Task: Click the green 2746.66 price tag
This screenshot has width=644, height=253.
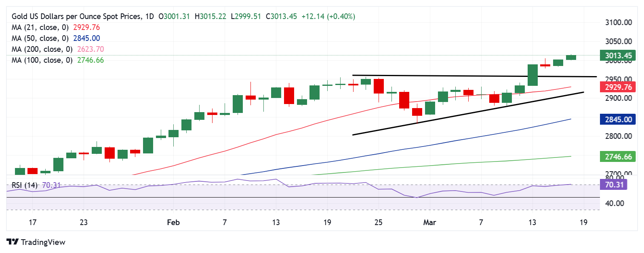Action: (618, 157)
